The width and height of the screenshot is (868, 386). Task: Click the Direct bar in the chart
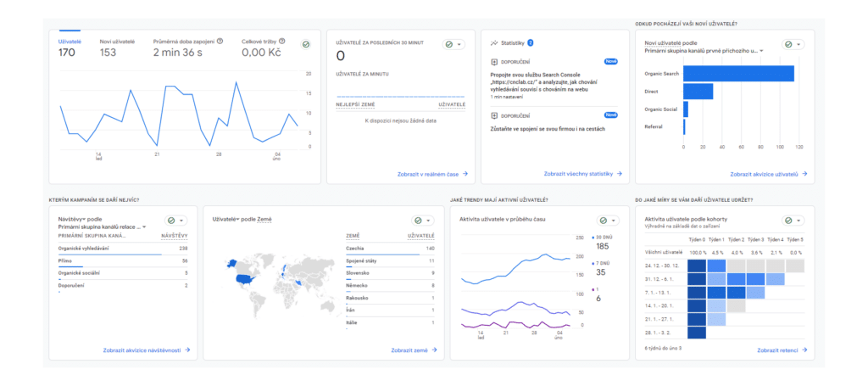698,92
